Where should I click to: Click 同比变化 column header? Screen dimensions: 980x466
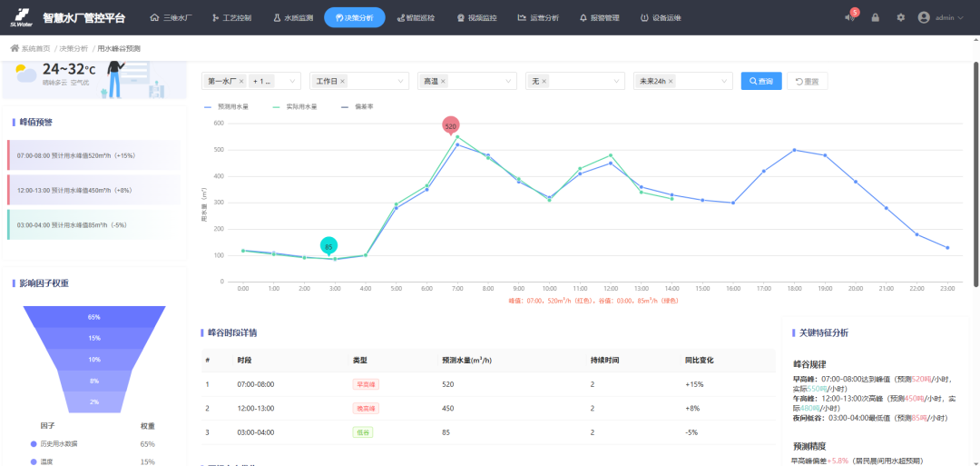point(700,361)
